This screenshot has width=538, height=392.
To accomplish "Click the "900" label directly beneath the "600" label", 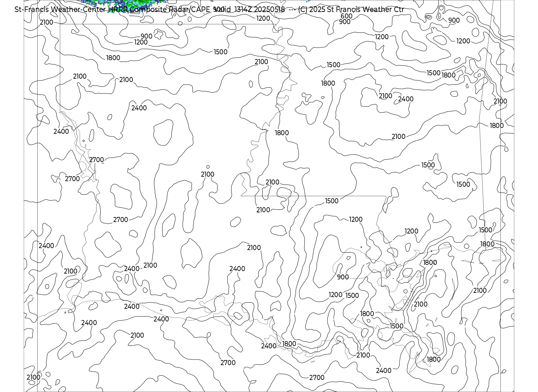I will (345, 22).
